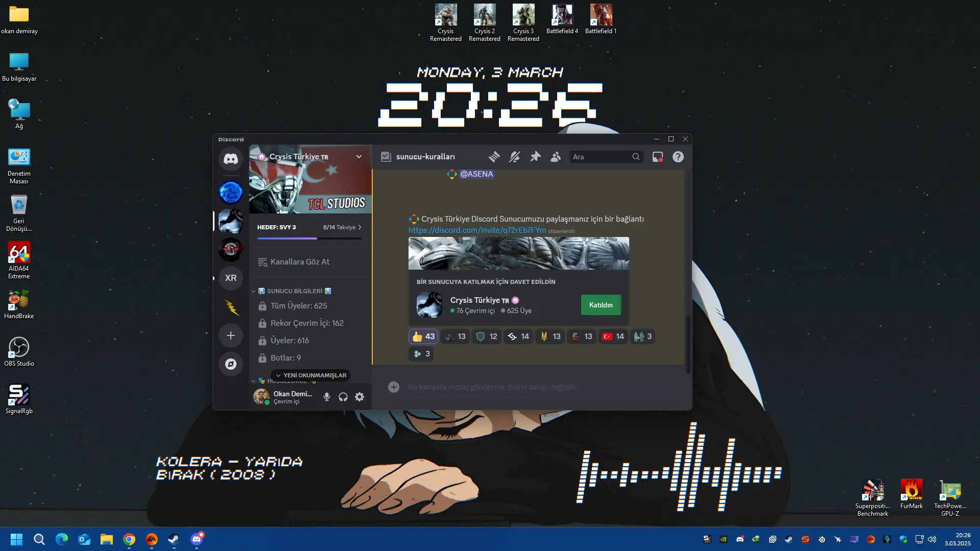Open Kanallara Göz At channel browser
The height and width of the screenshot is (551, 980).
310,262
